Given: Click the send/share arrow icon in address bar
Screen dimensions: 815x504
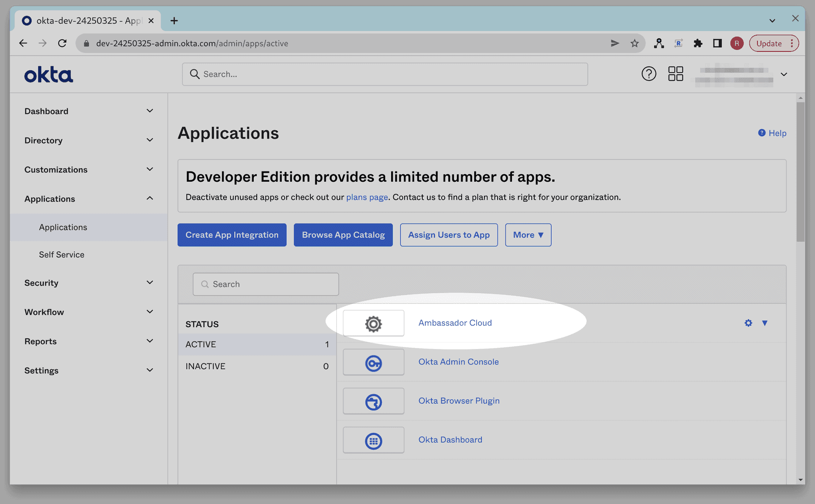Looking at the screenshot, I should tap(615, 43).
